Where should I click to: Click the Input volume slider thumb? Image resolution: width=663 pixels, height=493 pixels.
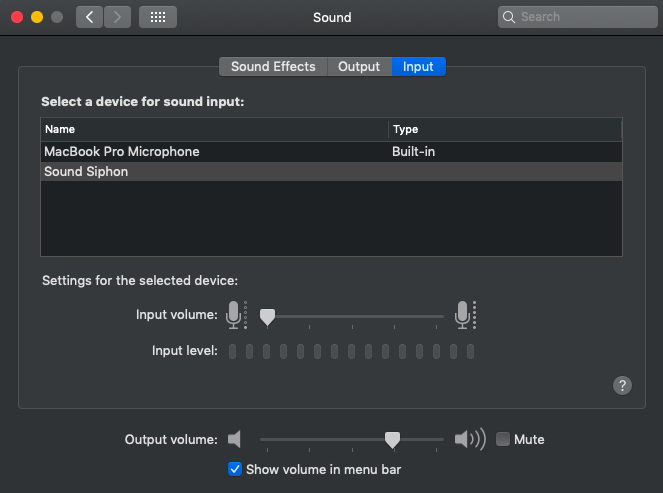point(267,317)
